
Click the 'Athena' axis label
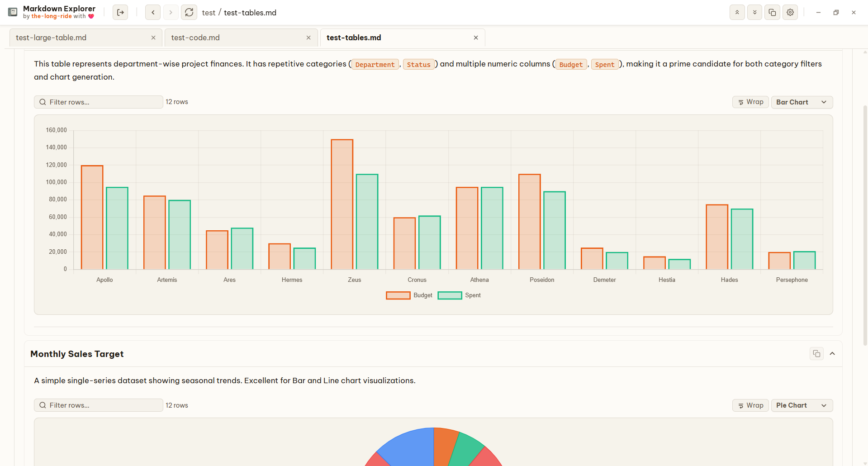coord(479,280)
